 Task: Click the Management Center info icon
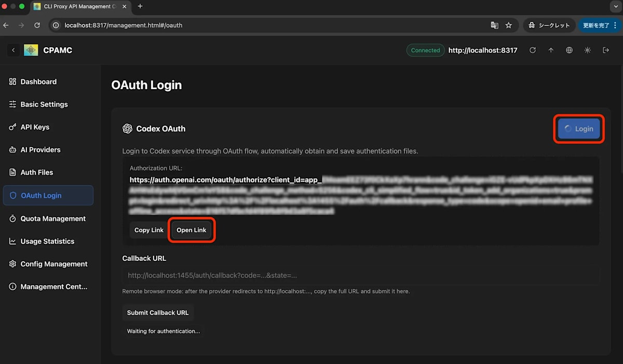[13, 287]
